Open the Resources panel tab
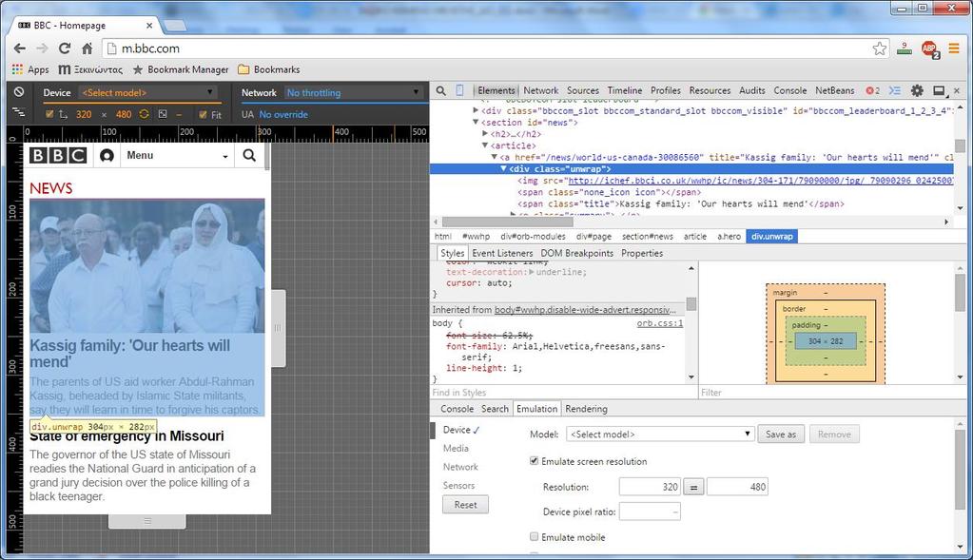973x560 pixels. (710, 90)
